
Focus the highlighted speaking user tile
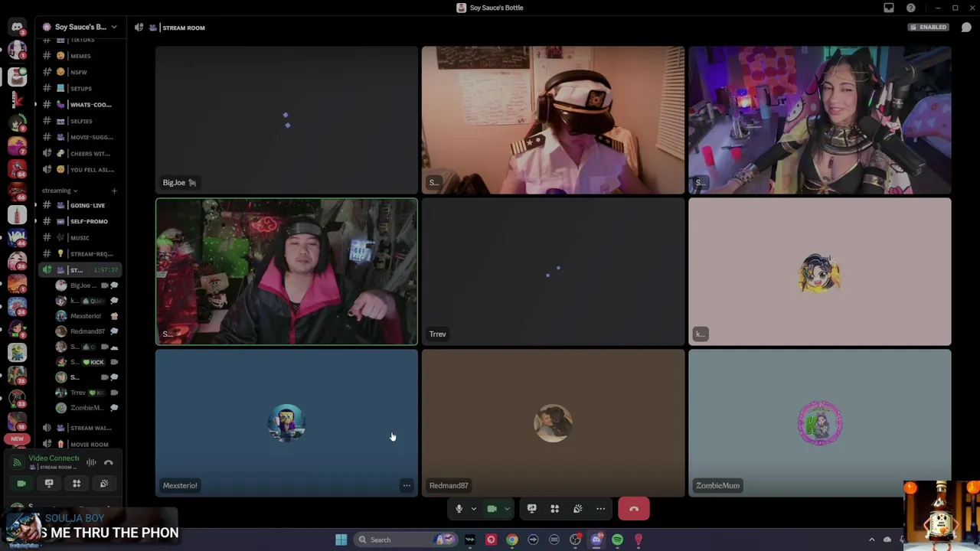(x=287, y=272)
